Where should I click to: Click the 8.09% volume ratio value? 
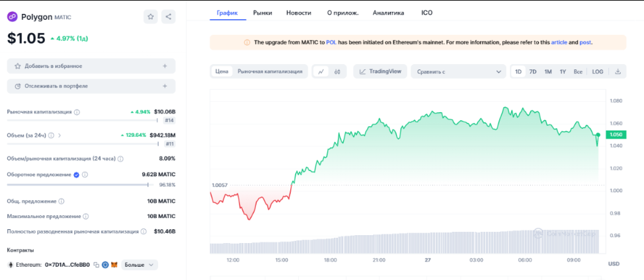coord(167,158)
